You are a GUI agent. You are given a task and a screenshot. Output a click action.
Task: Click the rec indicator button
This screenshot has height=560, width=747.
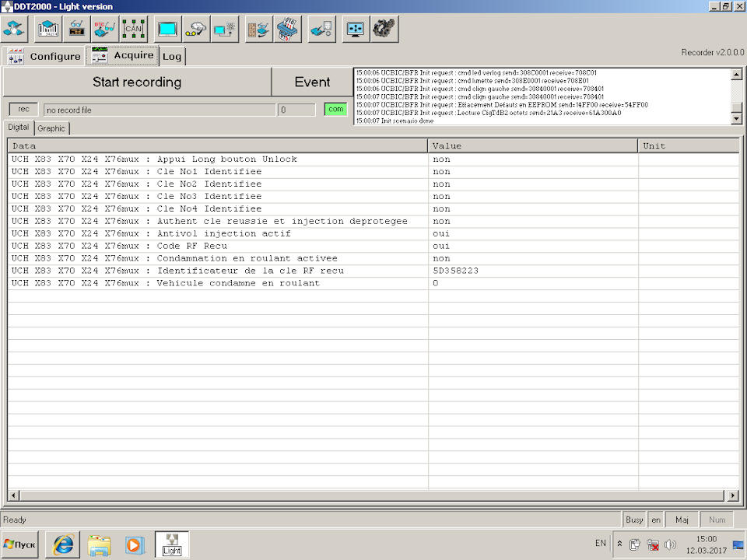(23, 109)
